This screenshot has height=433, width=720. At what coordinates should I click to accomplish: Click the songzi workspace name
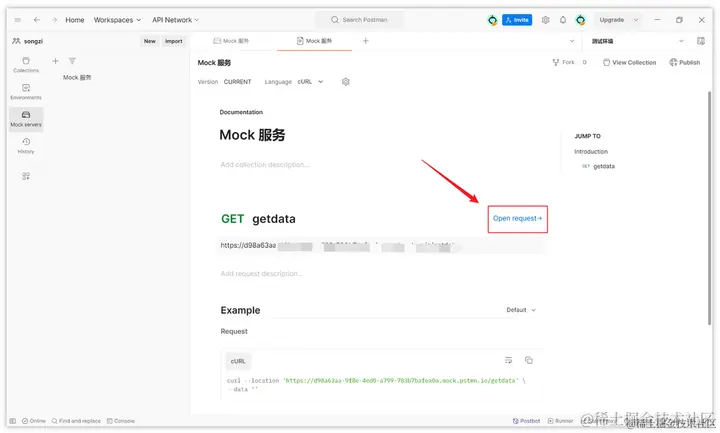click(33, 41)
